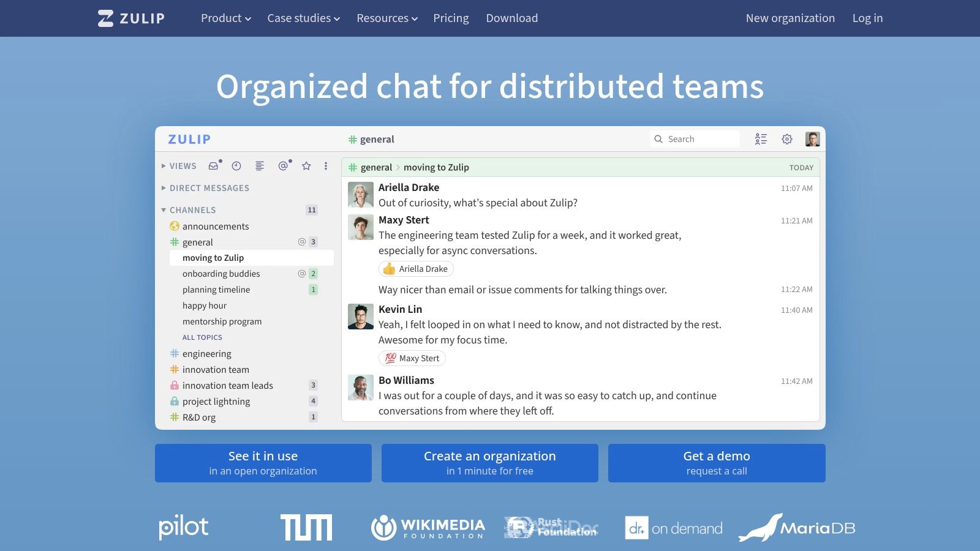Select mentorship program topic
This screenshot has height=551, width=980.
click(222, 321)
